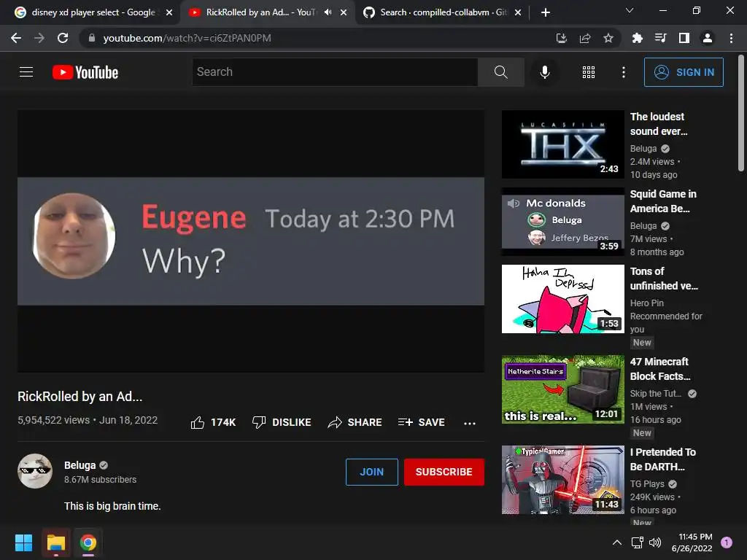The image size is (747, 560).
Task: Open Chrome extensions puzzle icon
Action: click(x=637, y=38)
